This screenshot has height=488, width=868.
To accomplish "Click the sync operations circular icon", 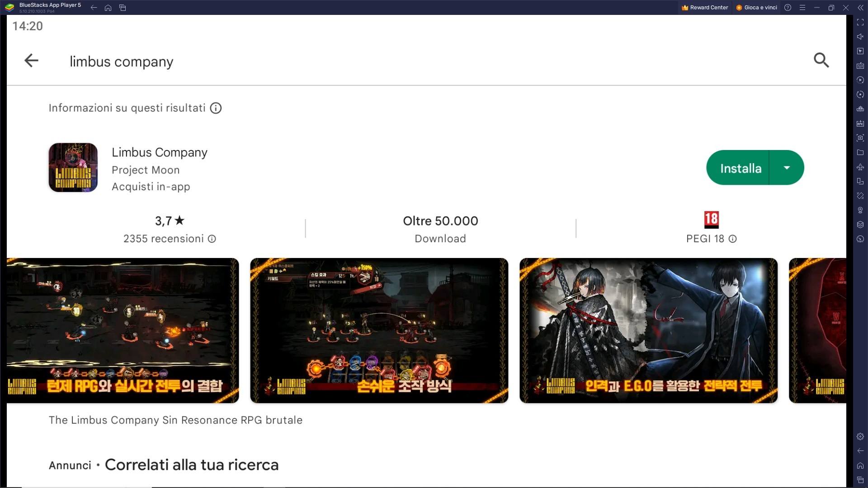I will 860,94.
